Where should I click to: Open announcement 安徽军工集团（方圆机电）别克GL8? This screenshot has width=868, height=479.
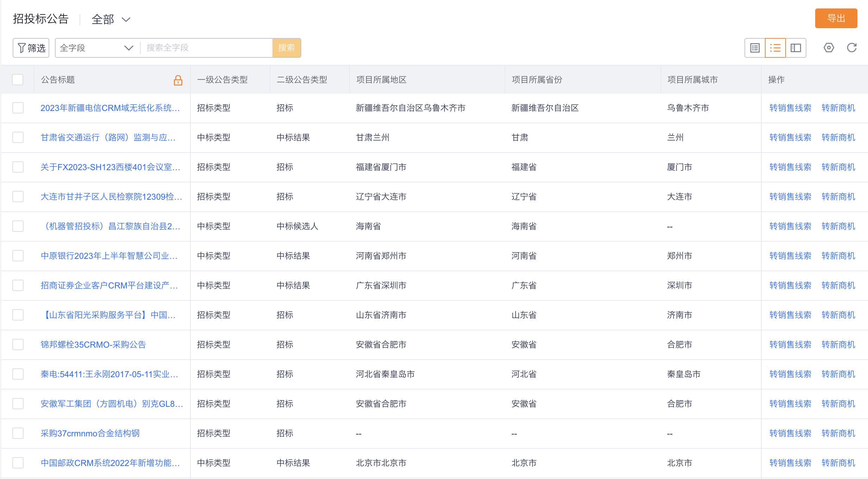coord(112,404)
